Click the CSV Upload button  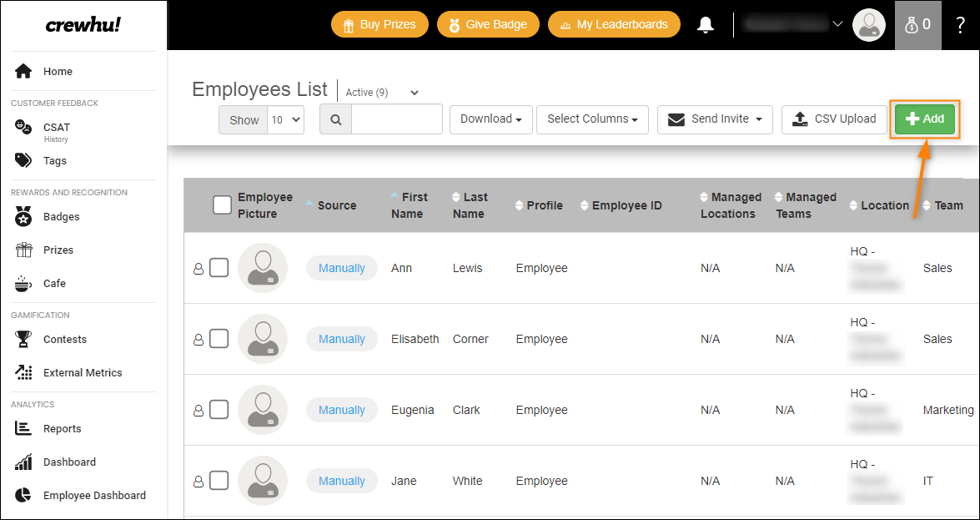[834, 119]
